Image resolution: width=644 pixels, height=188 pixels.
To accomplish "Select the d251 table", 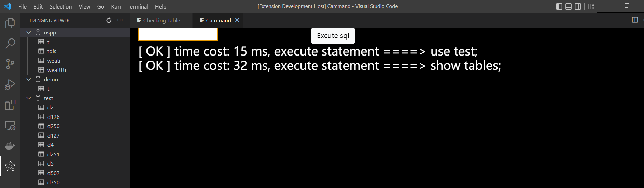I will tap(75, 154).
